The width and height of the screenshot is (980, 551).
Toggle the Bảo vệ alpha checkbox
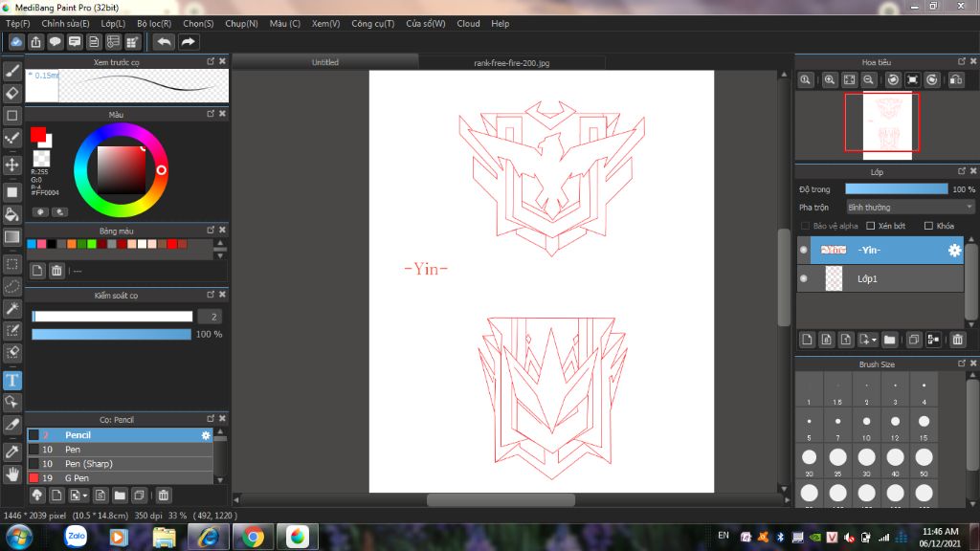[805, 226]
